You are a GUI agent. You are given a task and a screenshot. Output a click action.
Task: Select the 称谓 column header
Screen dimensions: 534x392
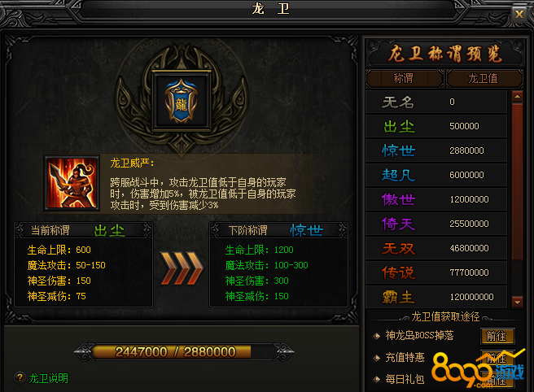tap(405, 79)
